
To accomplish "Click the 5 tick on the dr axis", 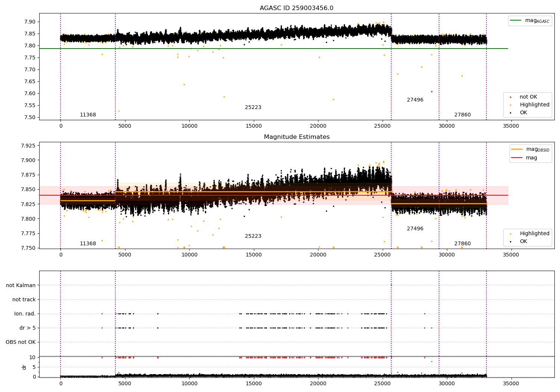I will point(34,367).
